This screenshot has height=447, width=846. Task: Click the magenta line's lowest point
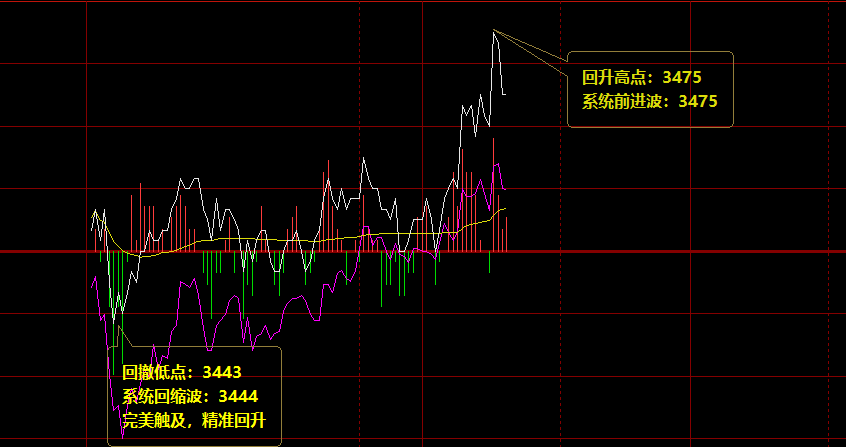point(123,436)
